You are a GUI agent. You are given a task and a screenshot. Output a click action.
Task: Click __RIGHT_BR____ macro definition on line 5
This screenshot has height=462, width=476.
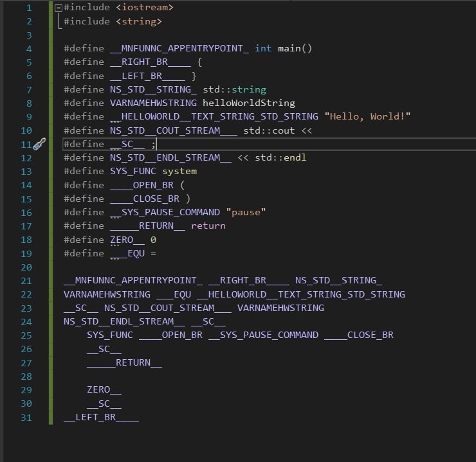151,62
